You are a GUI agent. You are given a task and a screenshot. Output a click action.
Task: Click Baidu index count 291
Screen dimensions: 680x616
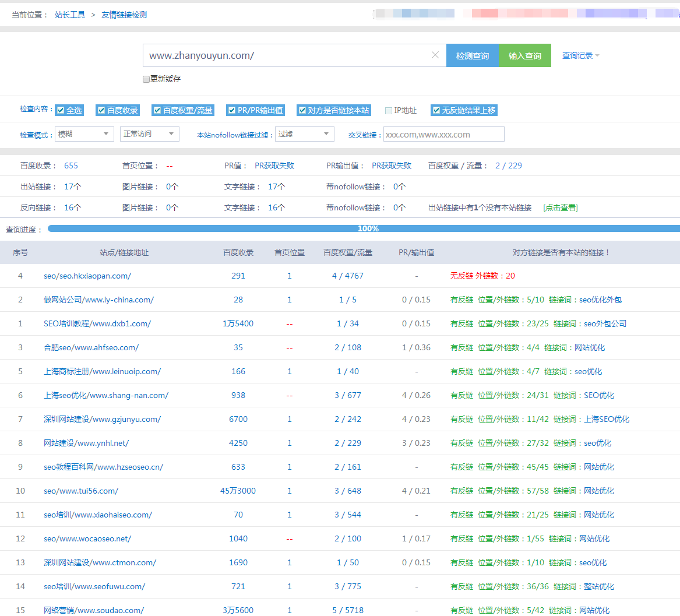pos(238,276)
